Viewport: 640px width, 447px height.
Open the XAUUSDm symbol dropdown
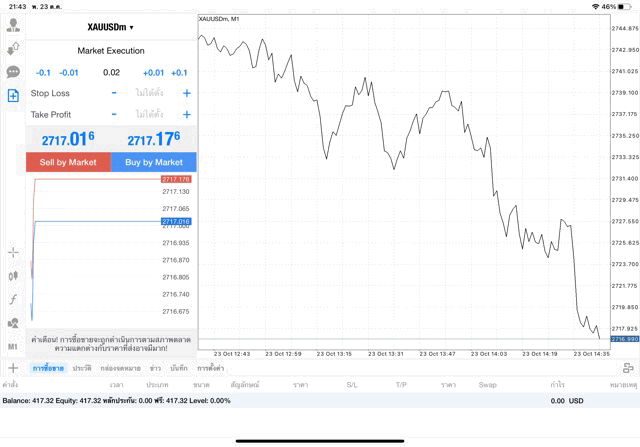pyautogui.click(x=110, y=27)
